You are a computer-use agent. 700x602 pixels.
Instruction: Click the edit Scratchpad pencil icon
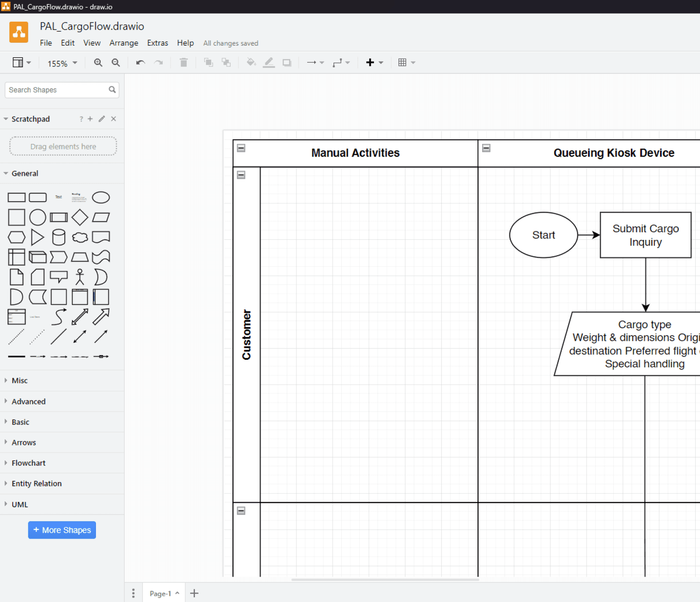[x=102, y=119]
